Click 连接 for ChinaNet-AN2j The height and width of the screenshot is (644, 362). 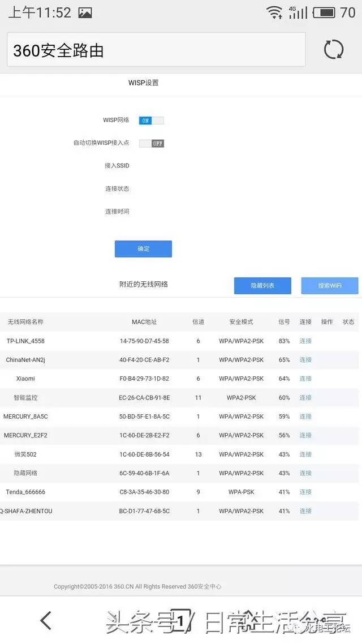point(305,360)
